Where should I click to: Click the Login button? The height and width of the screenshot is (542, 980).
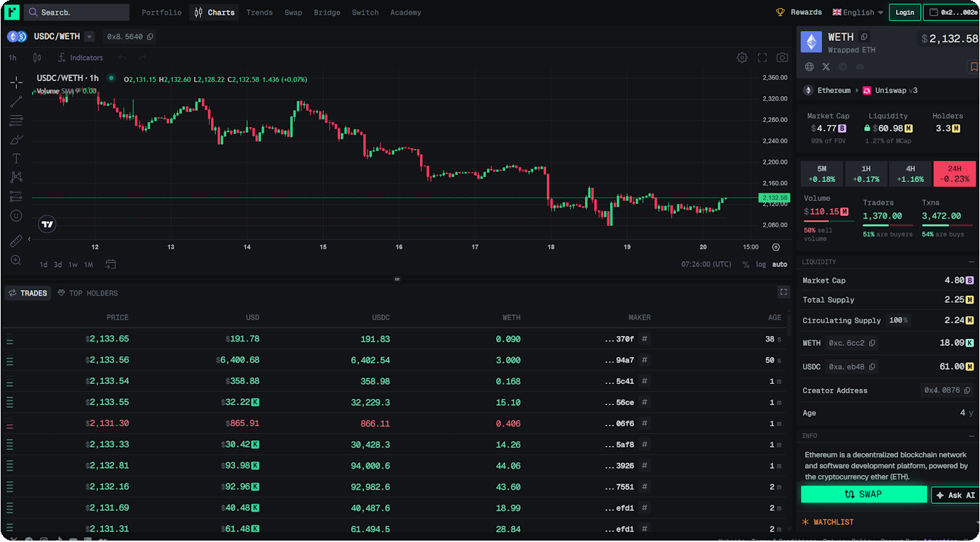[x=905, y=12]
